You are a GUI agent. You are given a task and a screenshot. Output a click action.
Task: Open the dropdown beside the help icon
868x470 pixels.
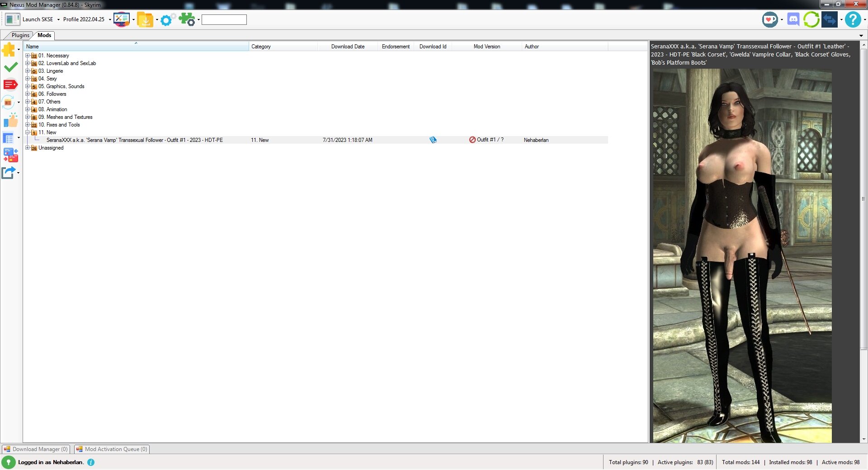864,20
